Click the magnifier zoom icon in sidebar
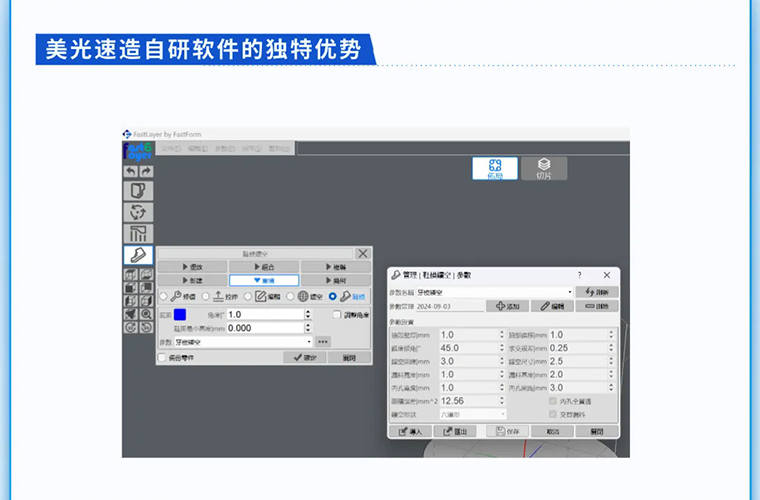 coord(146,314)
